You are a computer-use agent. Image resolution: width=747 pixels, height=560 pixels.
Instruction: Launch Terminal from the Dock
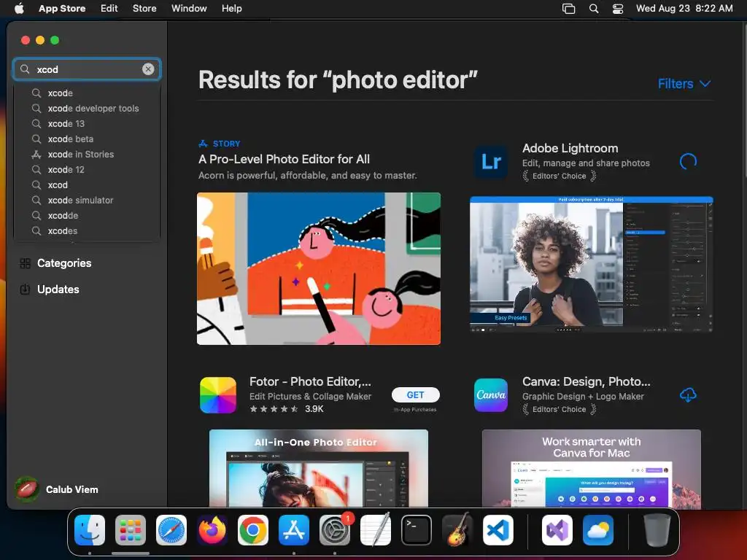tap(417, 530)
